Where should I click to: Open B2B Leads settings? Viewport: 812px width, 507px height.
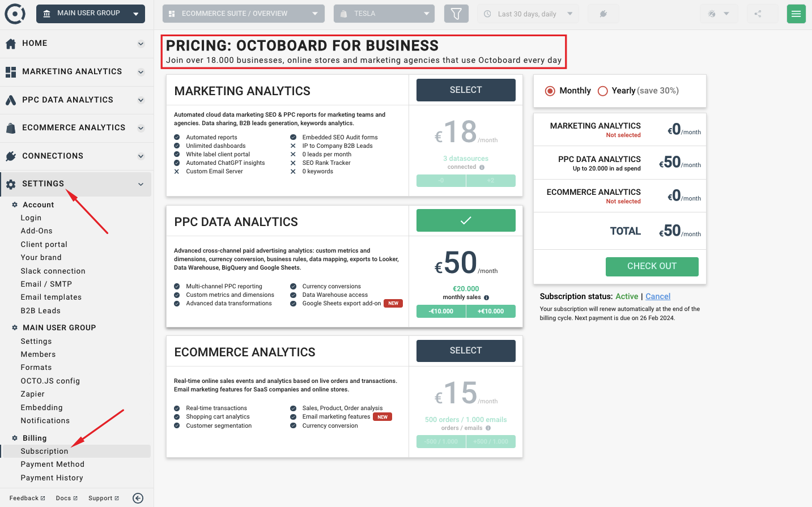tap(41, 311)
